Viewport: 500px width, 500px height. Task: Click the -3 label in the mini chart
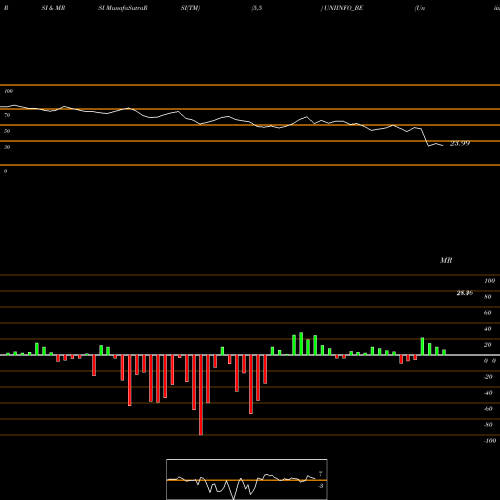(321, 486)
